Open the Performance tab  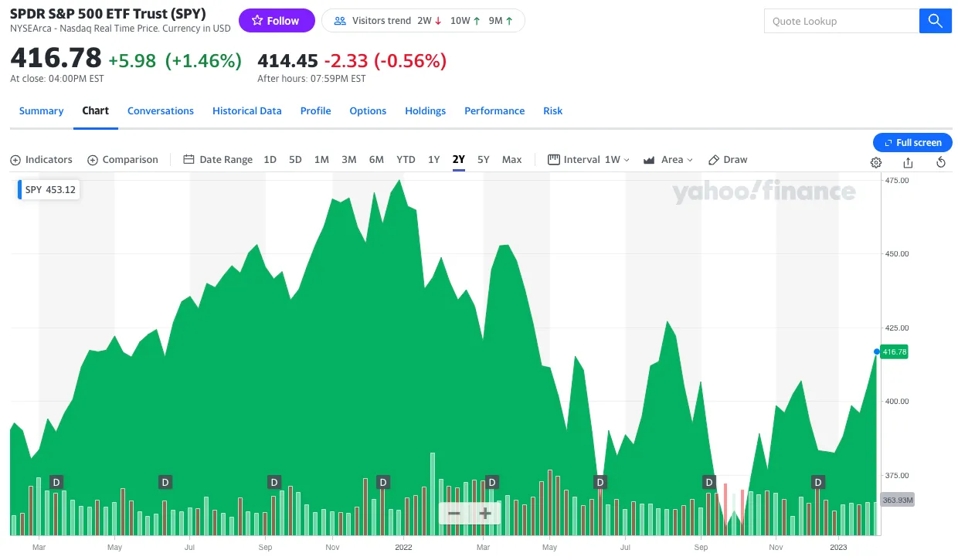tap(494, 111)
